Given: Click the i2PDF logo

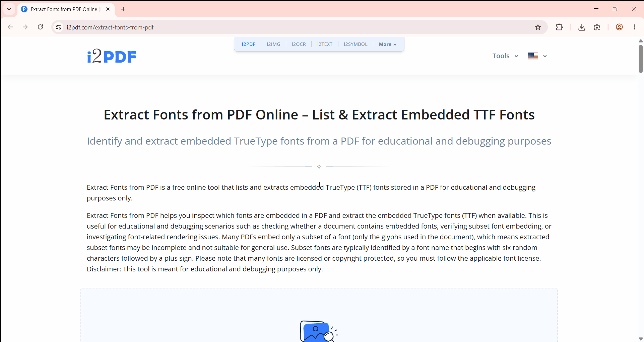Looking at the screenshot, I should [x=112, y=56].
